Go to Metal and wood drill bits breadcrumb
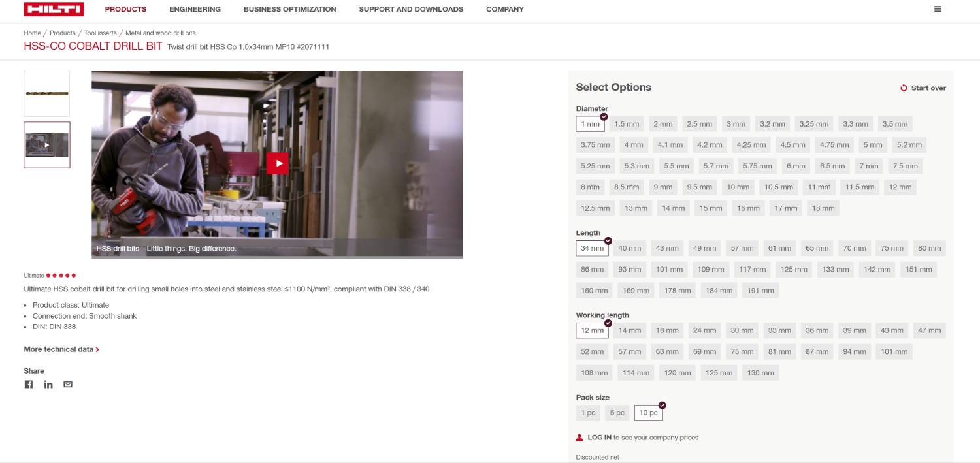Screen dimensions: 980x463 [x=161, y=33]
